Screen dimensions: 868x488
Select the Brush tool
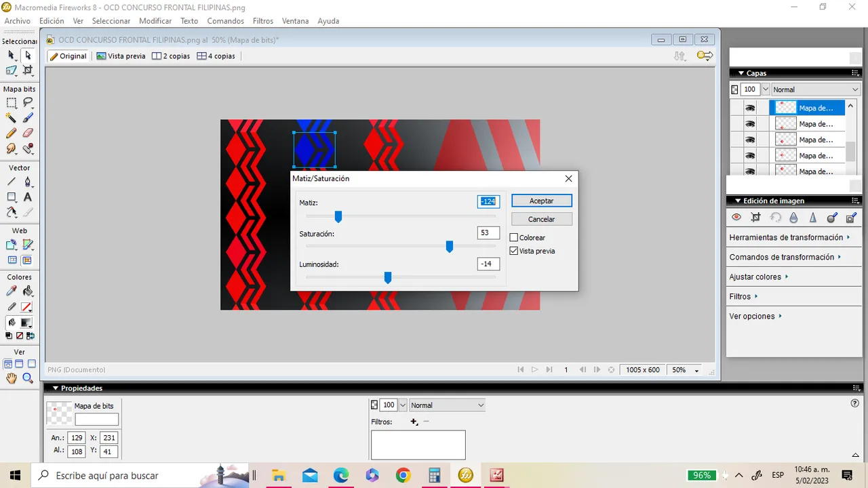(x=28, y=118)
